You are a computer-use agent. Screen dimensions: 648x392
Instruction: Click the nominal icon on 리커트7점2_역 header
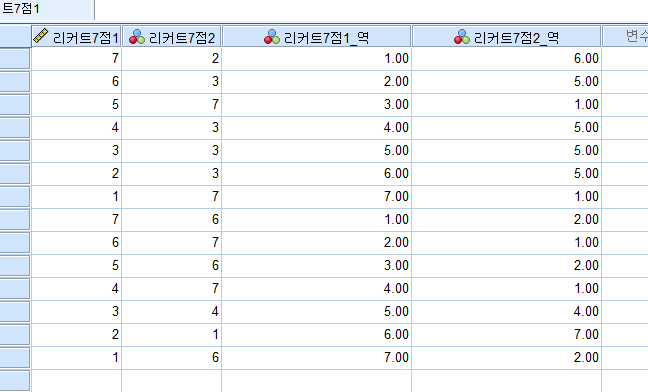462,37
